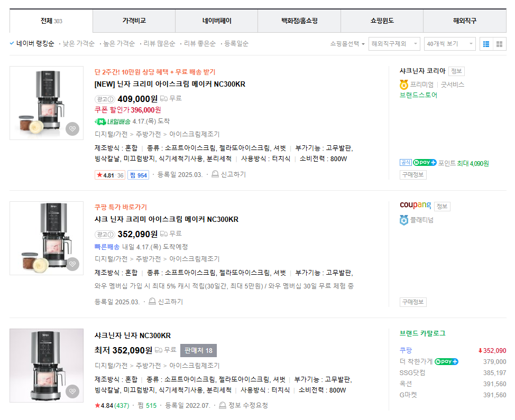Click 주방가전 category in 샤크닌자 닌자 NC300KR listing
The width and height of the screenshot is (515, 420).
coord(149,366)
